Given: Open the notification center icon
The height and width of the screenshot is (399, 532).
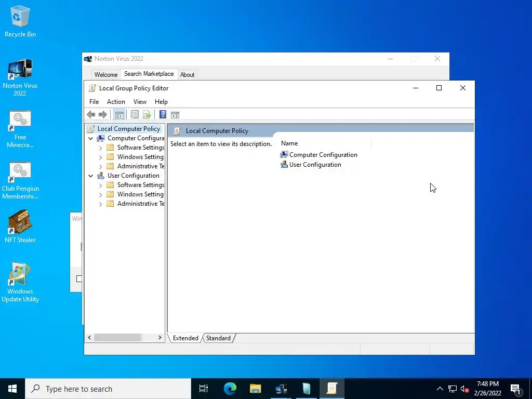Looking at the screenshot, I should tap(515, 389).
